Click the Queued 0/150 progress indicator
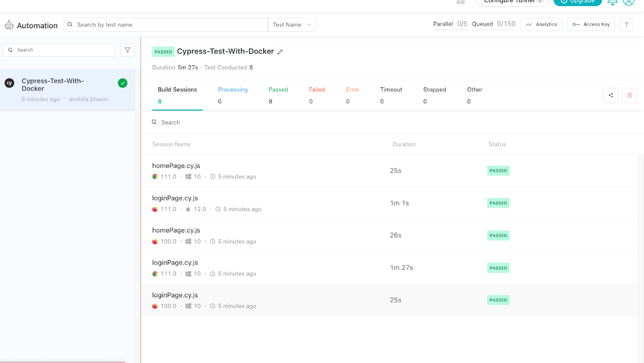644x363 pixels. pos(494,24)
